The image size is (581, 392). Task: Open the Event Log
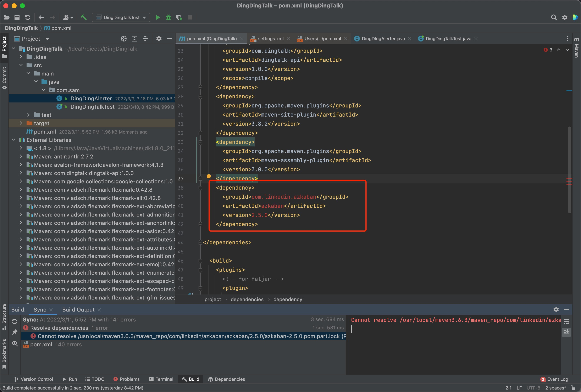pos(554,379)
